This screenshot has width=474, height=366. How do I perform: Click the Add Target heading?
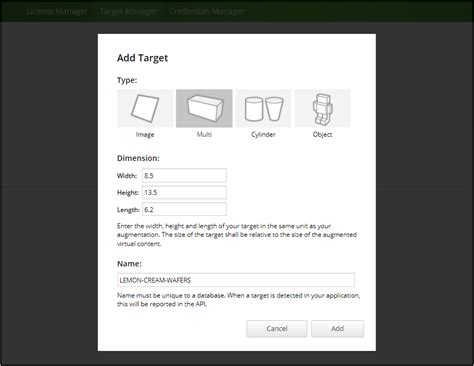pos(142,58)
